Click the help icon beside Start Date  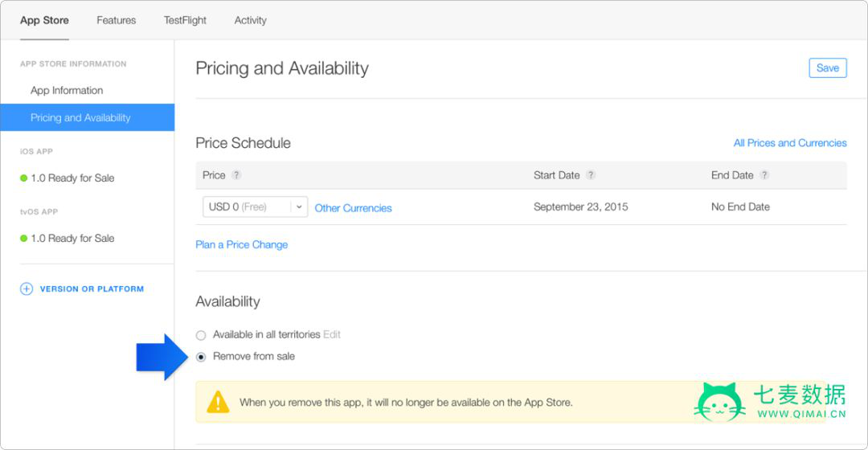[x=591, y=175]
